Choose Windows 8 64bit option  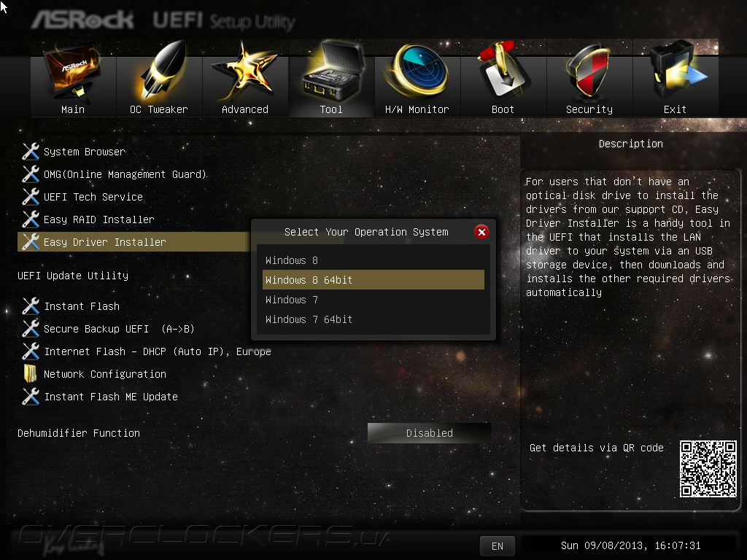coord(373,280)
